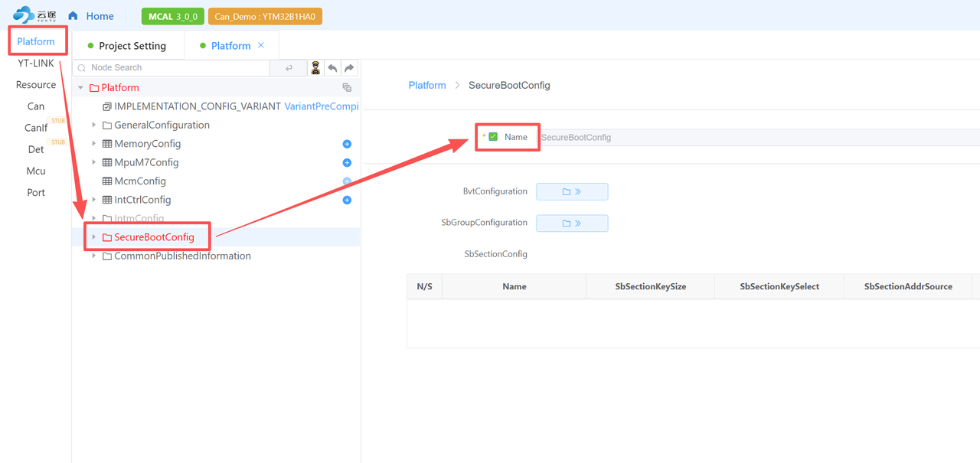Expand the GeneralConfiguration tree node
Screen dimensions: 980x463
pos(94,125)
